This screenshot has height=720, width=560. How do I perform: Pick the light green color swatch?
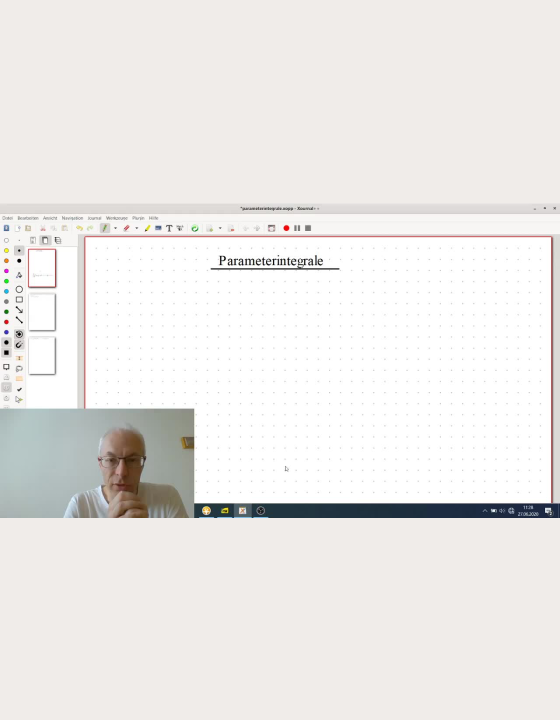(6, 281)
